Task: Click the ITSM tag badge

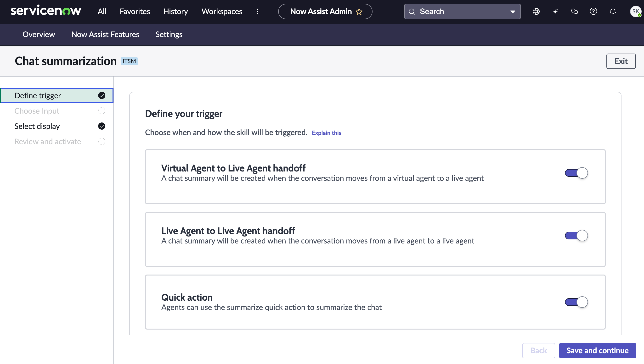Action: [x=129, y=61]
